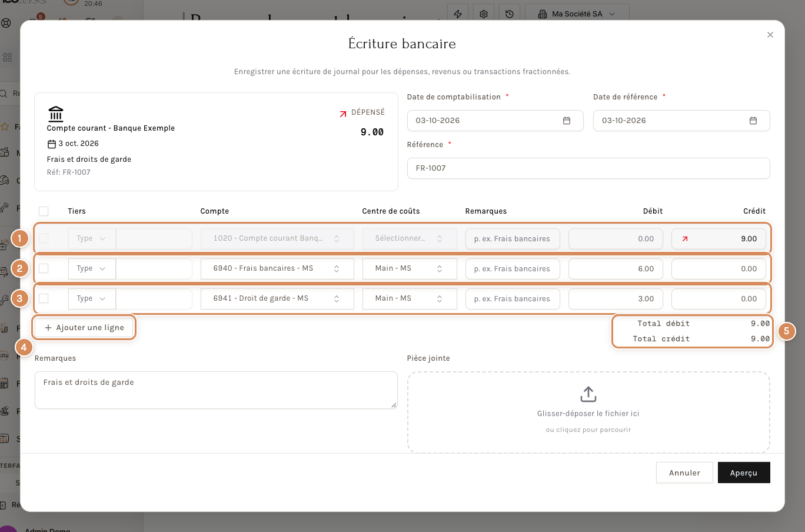
Task: Click the bank building icon in summary card
Action: tap(56, 114)
